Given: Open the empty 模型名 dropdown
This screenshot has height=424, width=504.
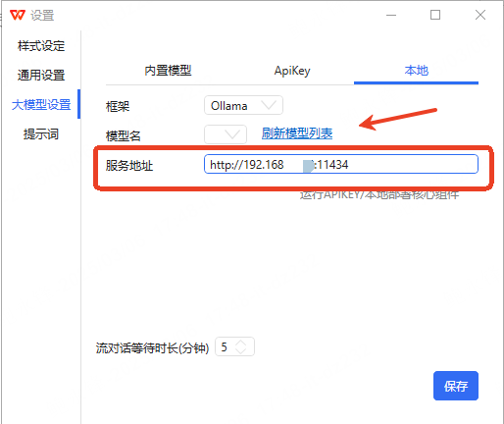Looking at the screenshot, I should (226, 134).
